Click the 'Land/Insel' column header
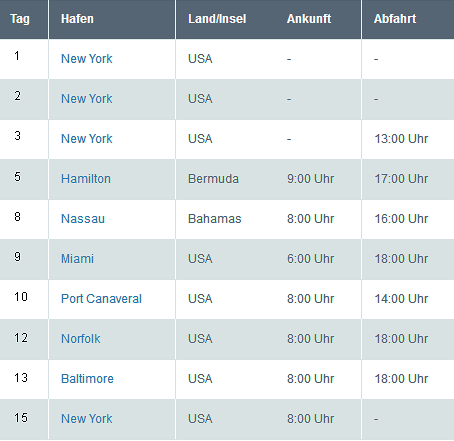The width and height of the screenshot is (454, 441). click(217, 19)
